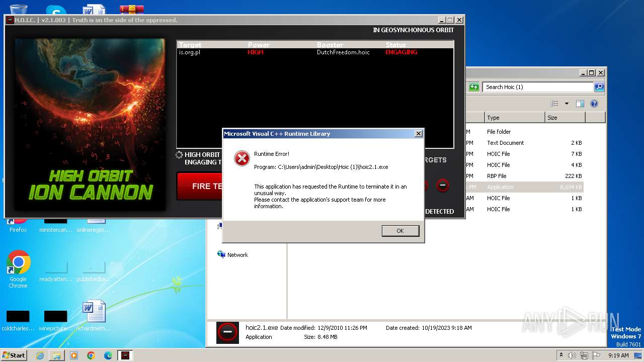
Task: Click the DutchFreedom.hoic booster entry
Action: [343, 52]
